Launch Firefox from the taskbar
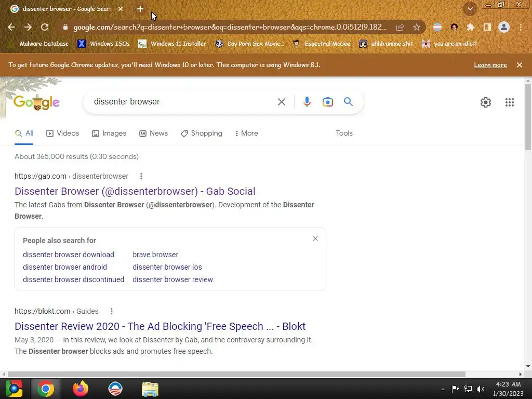The height and width of the screenshot is (399, 532). (81, 389)
